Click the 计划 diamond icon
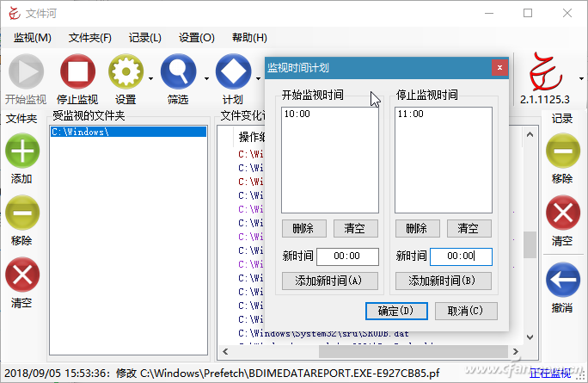This screenshot has width=588, height=383. pyautogui.click(x=233, y=71)
